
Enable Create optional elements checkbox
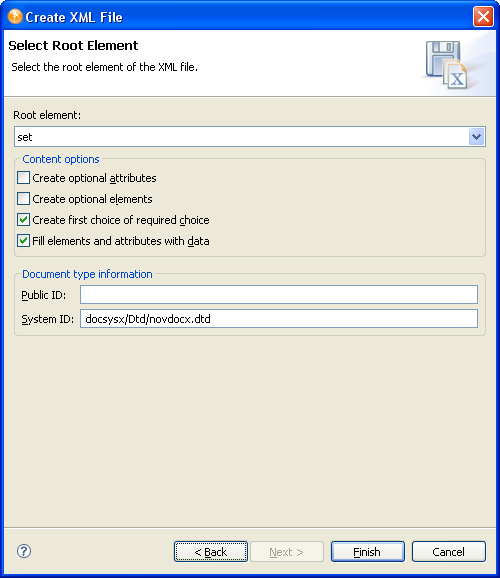[24, 199]
